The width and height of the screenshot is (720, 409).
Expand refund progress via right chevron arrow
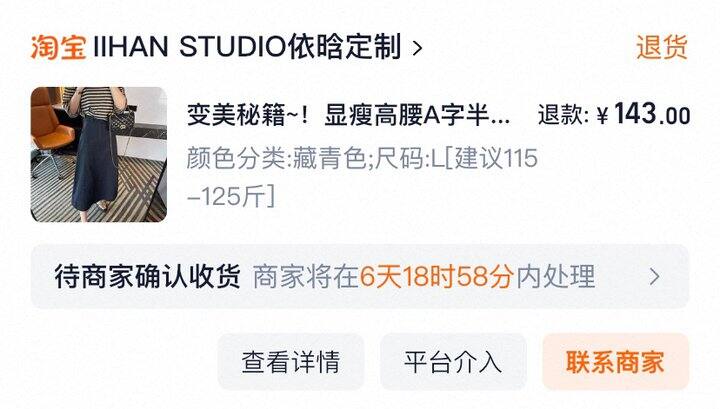click(x=655, y=277)
